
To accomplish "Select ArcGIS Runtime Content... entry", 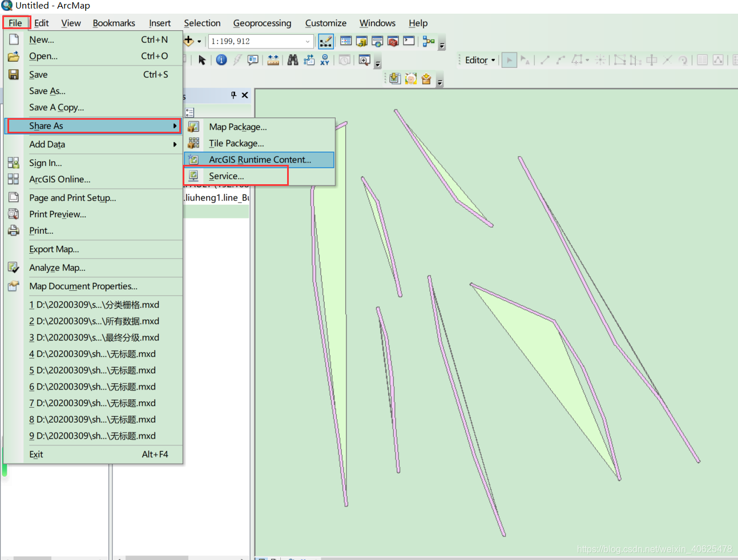I will click(259, 160).
